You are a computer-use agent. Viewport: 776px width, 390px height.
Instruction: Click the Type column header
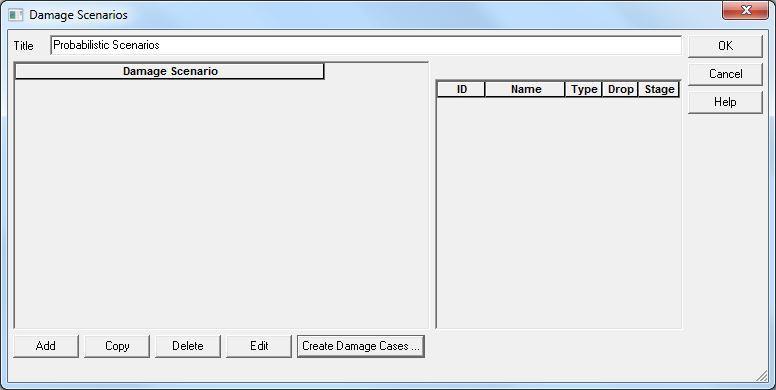coord(583,89)
